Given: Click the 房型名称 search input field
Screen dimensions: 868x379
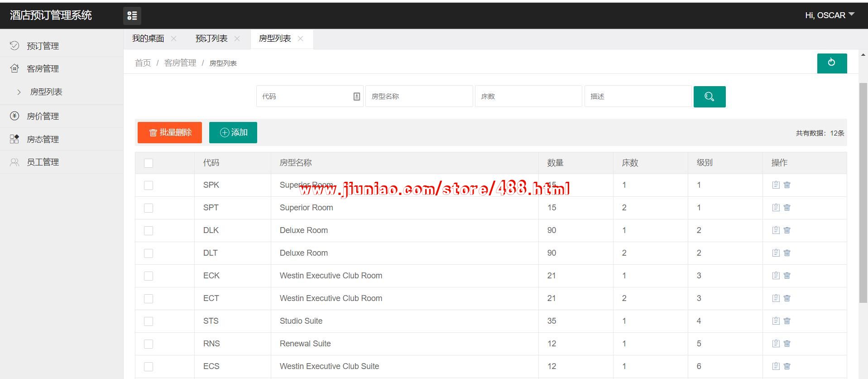Looking at the screenshot, I should pos(419,97).
